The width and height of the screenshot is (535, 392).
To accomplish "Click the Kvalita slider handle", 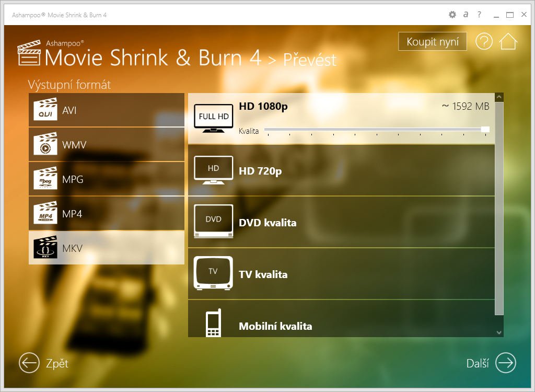I will pos(485,130).
